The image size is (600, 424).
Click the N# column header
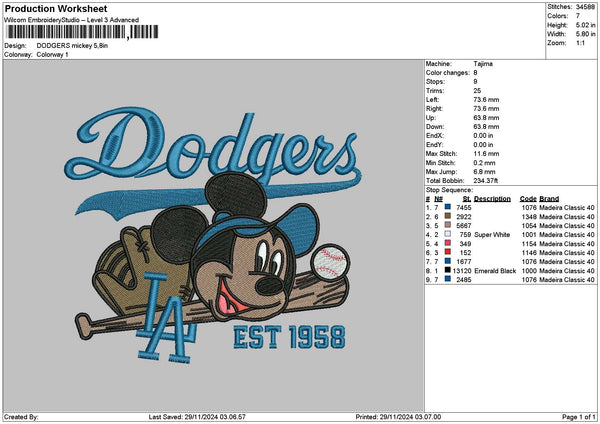(439, 199)
